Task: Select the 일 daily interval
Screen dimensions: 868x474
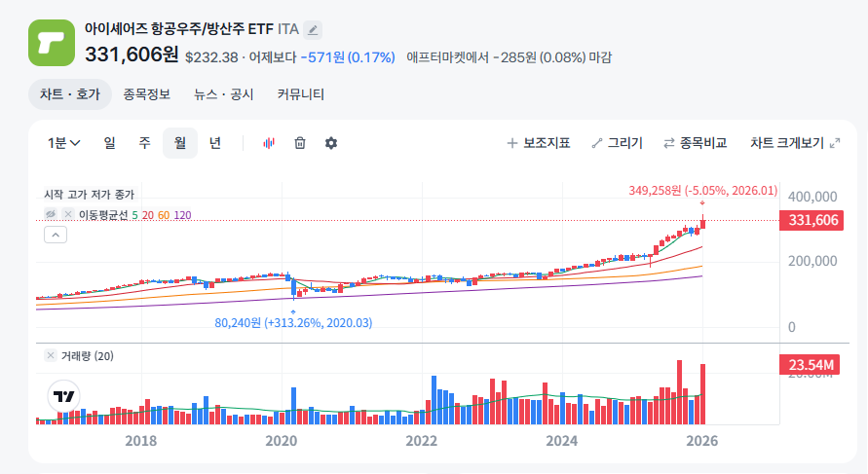Action: [x=110, y=143]
